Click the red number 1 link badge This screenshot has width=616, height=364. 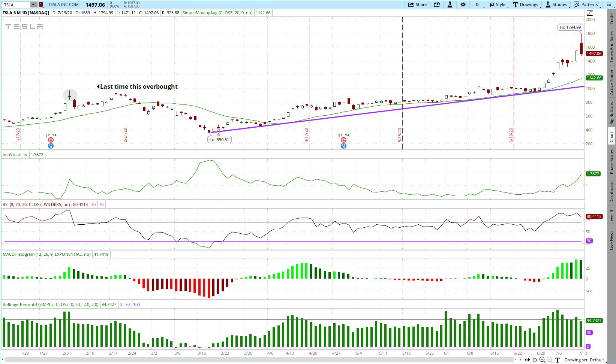[x=41, y=4]
